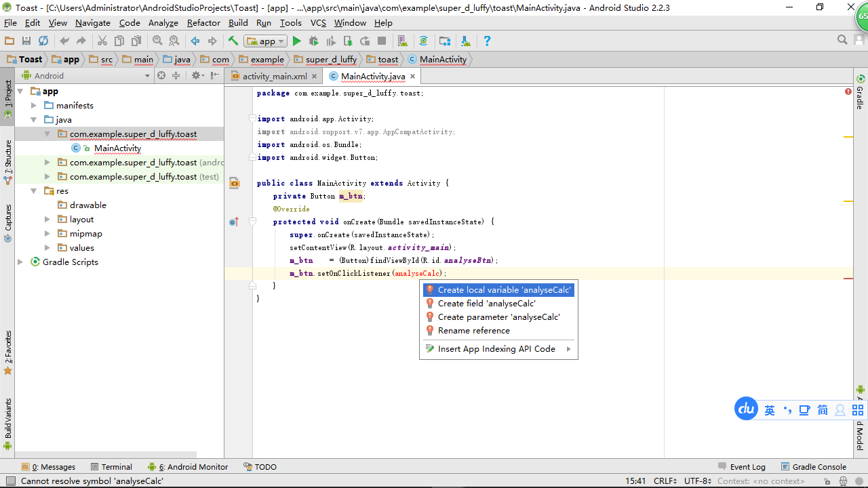
Task: Cut selection with the scissors icon
Action: tap(102, 41)
